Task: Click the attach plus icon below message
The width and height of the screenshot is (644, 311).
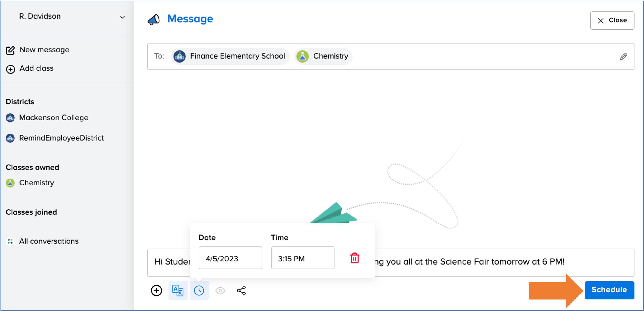Action: coord(157,290)
